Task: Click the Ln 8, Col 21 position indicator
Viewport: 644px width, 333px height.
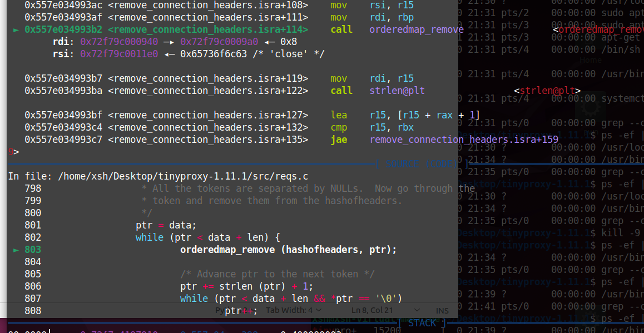Action: coord(373,310)
